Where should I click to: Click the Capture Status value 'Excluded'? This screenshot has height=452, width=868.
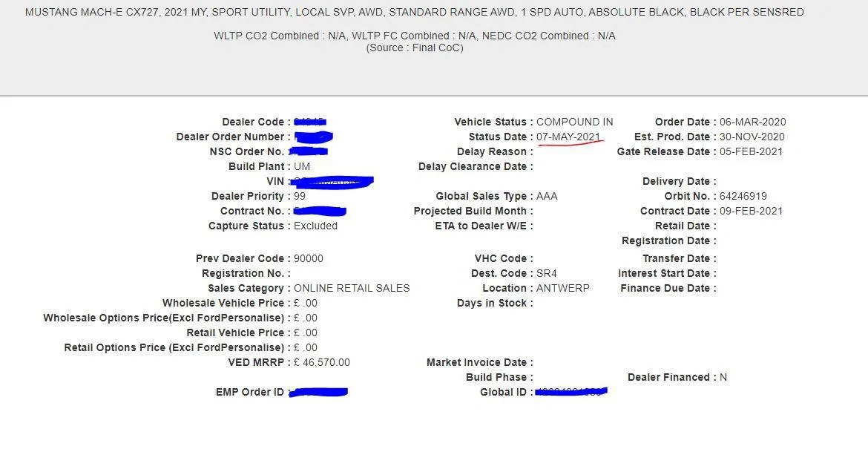(315, 226)
